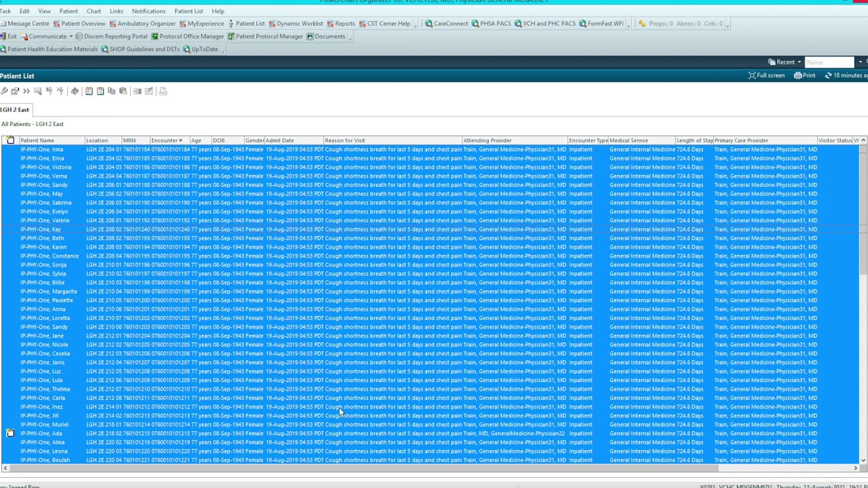The image size is (868, 488).
Task: Click the horizontal scrollbar right arrow
Action: coord(855,468)
